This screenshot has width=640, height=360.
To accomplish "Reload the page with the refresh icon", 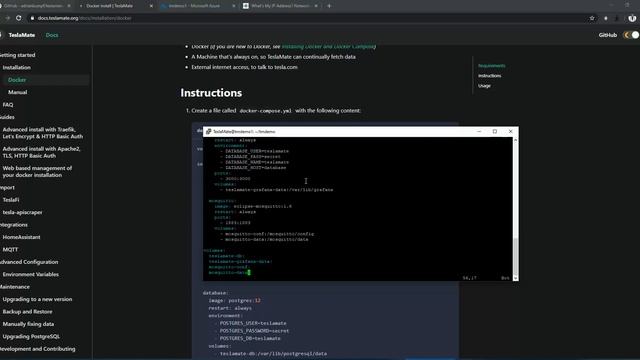I will pos(19,18).
